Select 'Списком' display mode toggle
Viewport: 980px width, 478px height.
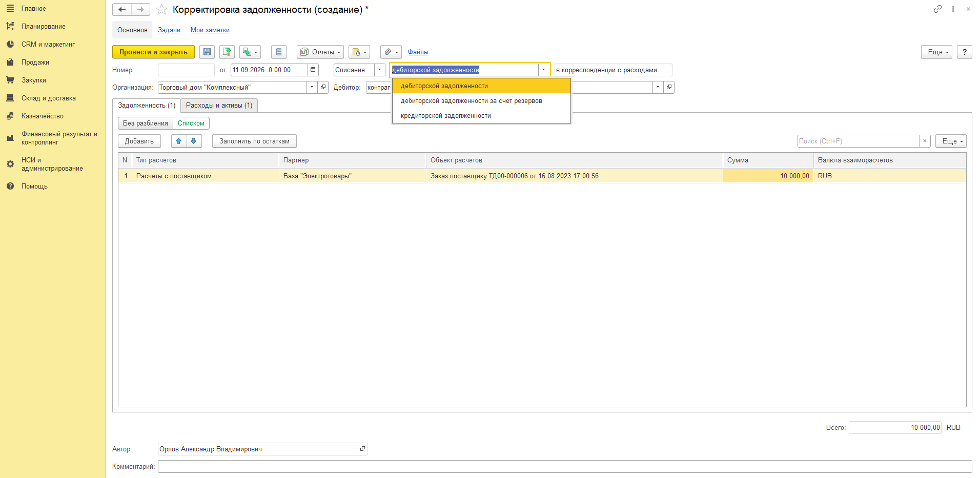[x=191, y=123]
